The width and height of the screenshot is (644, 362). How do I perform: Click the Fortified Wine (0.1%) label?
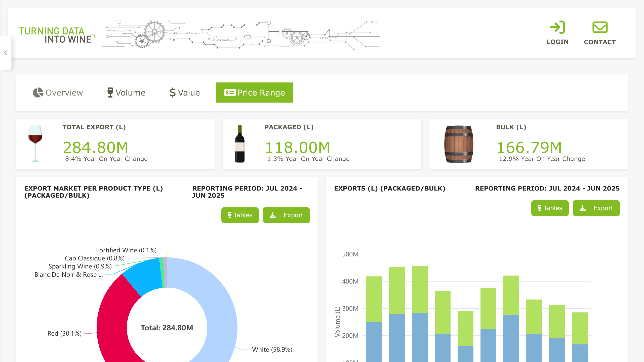click(x=126, y=250)
